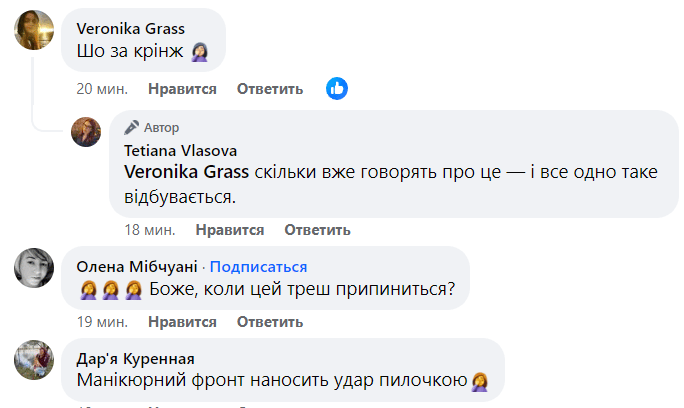Follow Олена Мібчуані via Подписаться
Image resolution: width=684 pixels, height=408 pixels.
pyautogui.click(x=258, y=267)
